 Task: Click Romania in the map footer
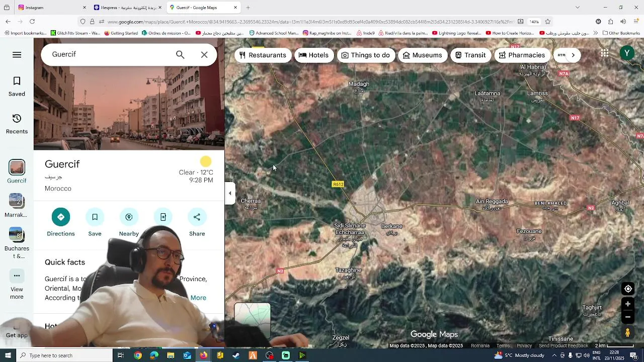click(480, 346)
